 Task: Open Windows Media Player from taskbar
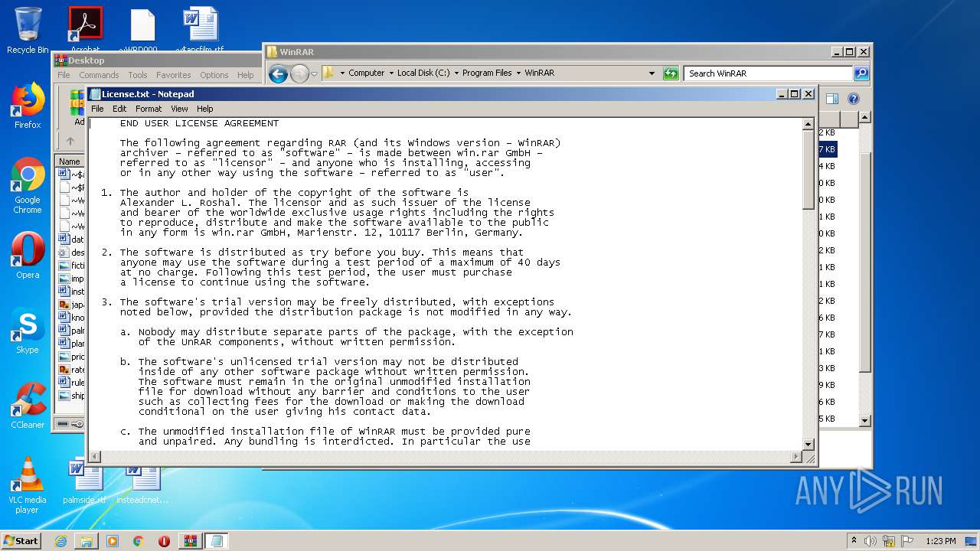[x=113, y=541]
